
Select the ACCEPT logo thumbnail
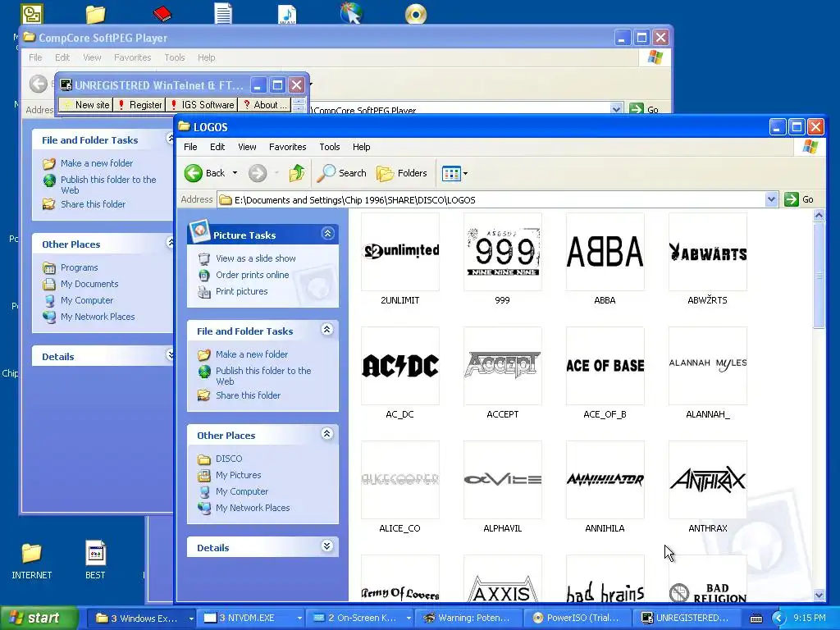tap(503, 367)
